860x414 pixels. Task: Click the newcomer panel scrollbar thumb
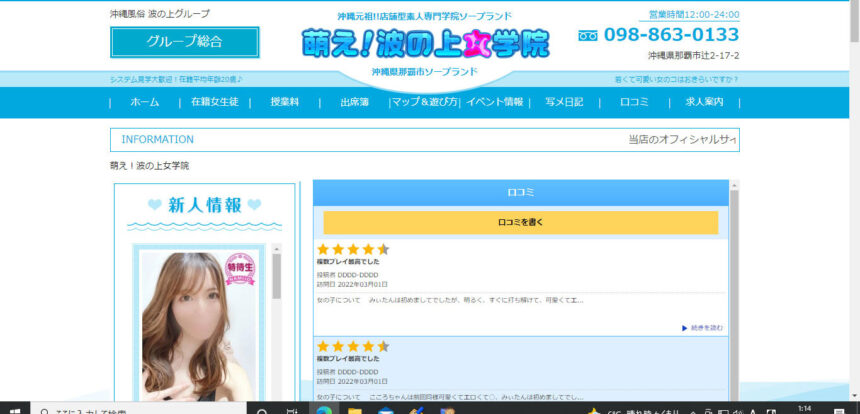tap(276, 276)
